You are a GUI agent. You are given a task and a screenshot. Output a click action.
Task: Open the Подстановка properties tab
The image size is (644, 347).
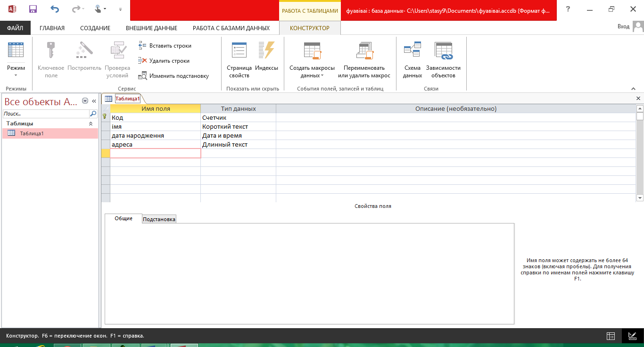click(159, 219)
